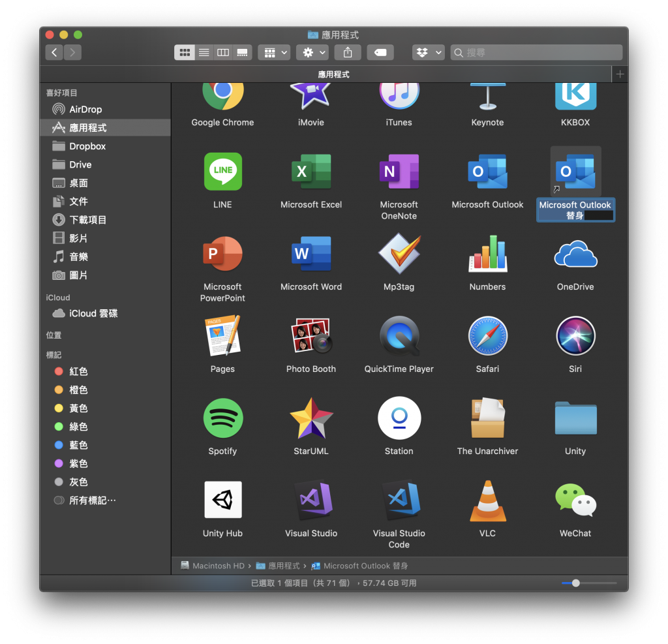Open AirDrop in the sidebar

[105, 109]
